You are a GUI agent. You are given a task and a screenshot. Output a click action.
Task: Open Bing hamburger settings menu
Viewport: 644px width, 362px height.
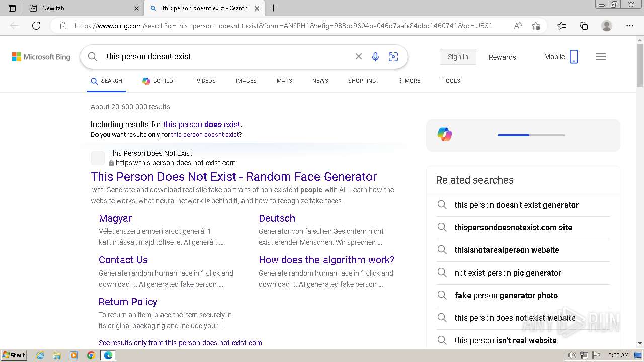tap(601, 57)
